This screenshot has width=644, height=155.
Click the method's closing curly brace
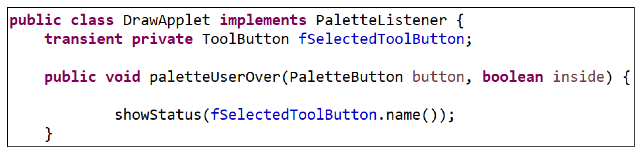[49, 134]
